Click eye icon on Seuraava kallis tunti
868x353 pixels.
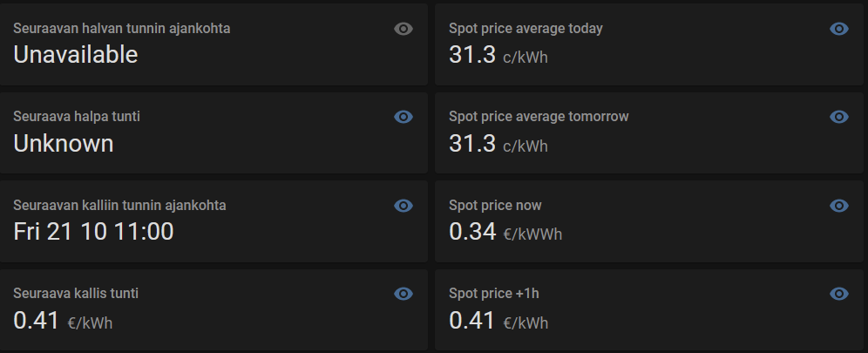403,294
